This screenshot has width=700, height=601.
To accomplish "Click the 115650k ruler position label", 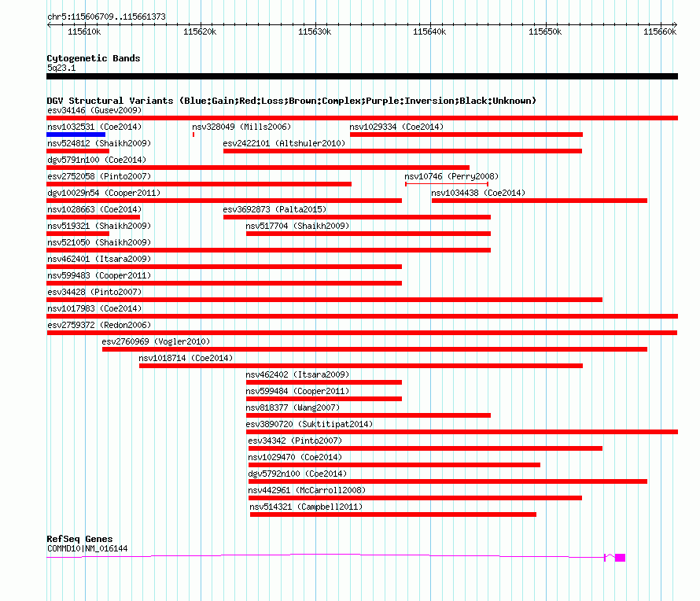I will pos(545,31).
